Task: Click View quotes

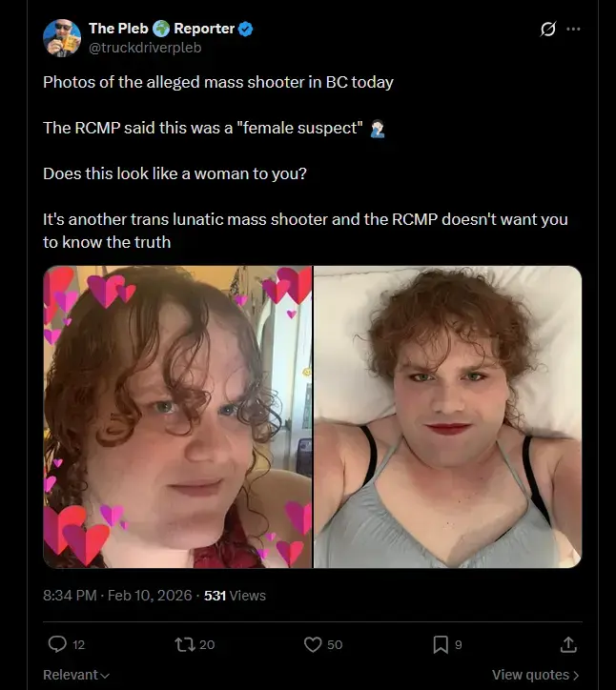Action: (x=530, y=675)
